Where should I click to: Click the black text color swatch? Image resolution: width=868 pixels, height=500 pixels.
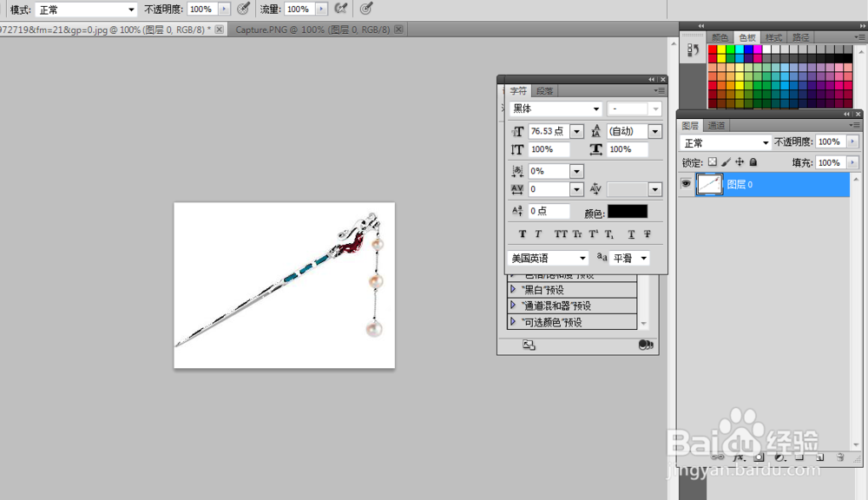(x=628, y=212)
